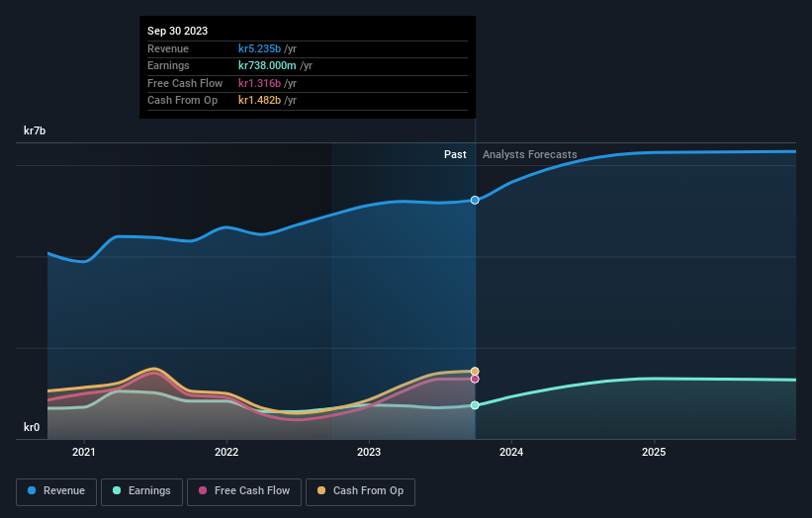The image size is (812, 518).
Task: Select the 2025 x-axis label
Action: click(654, 452)
